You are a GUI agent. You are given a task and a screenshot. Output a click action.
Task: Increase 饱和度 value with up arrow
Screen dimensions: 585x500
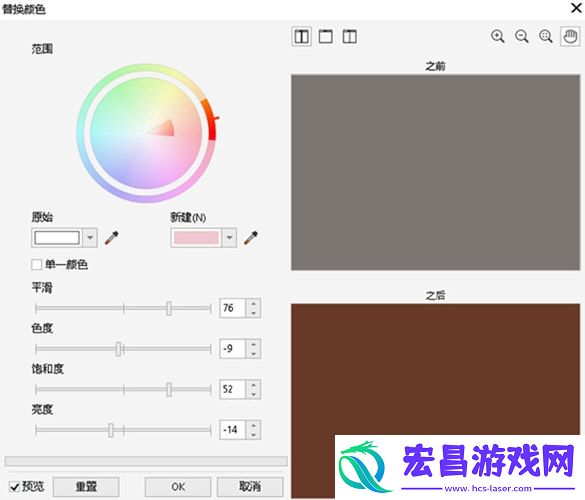click(253, 385)
